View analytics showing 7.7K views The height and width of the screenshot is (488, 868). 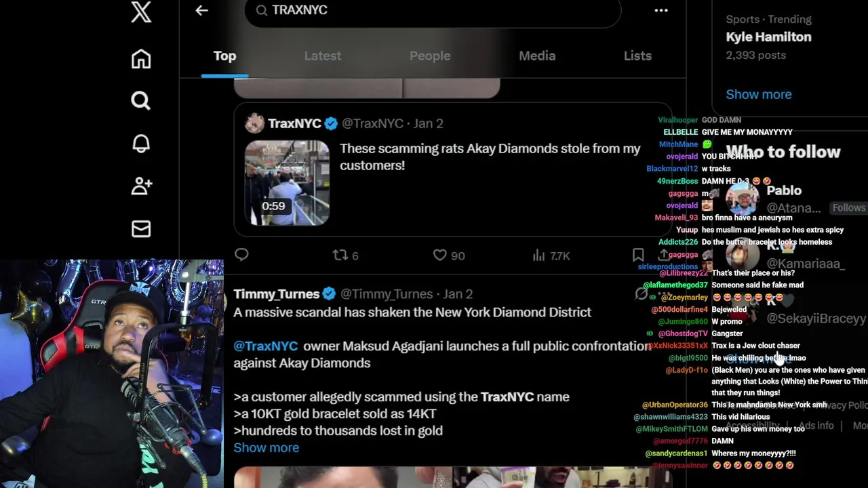tap(551, 256)
